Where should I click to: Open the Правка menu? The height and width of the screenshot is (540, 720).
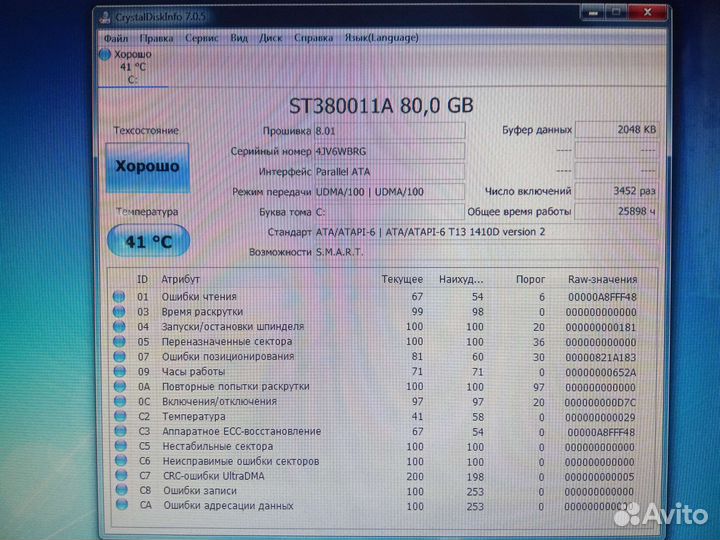[x=156, y=38]
